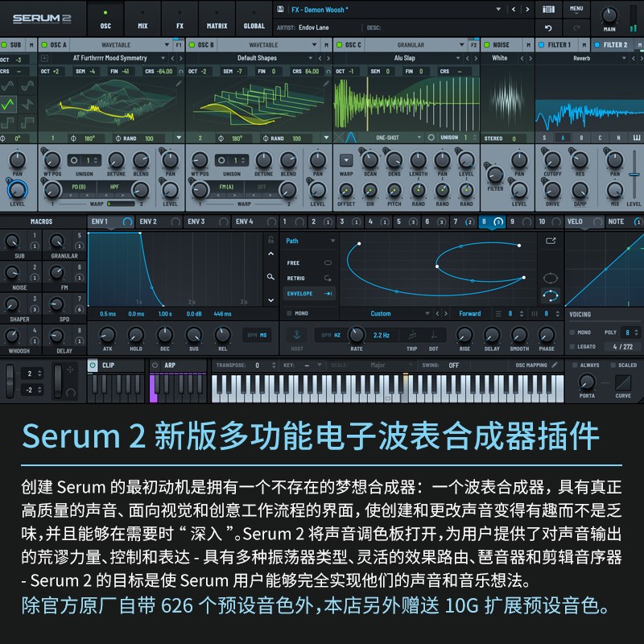The image size is (644, 644).
Task: Click the pencil edit icon in OSC A
Action: (x=179, y=84)
